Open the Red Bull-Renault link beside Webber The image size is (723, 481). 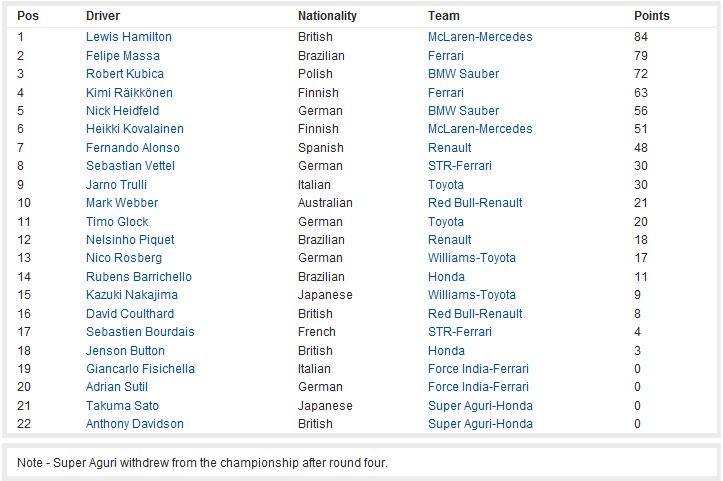pyautogui.click(x=475, y=202)
